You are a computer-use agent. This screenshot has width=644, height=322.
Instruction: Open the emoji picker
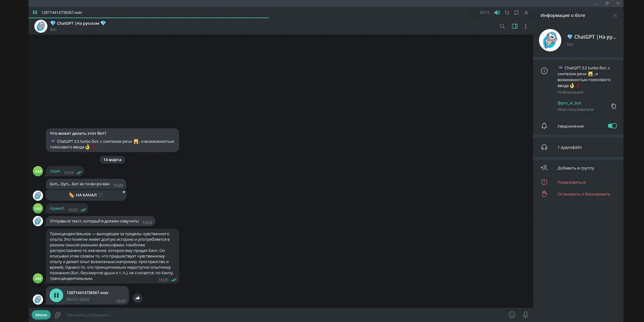(x=512, y=315)
